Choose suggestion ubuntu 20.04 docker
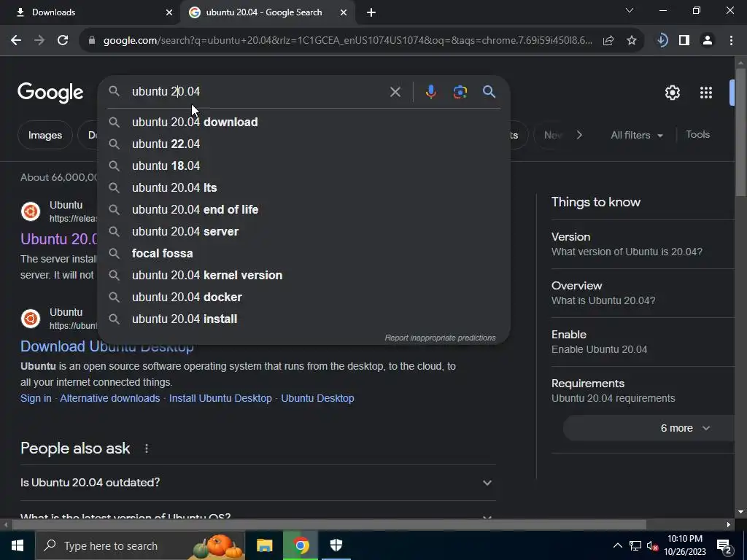Image resolution: width=747 pixels, height=560 pixels. (304, 297)
